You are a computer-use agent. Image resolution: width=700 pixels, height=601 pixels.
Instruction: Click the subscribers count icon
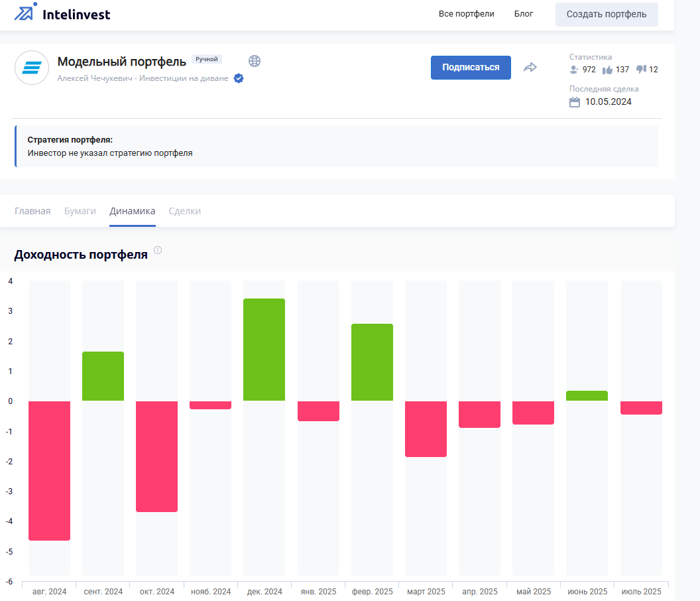pos(574,69)
